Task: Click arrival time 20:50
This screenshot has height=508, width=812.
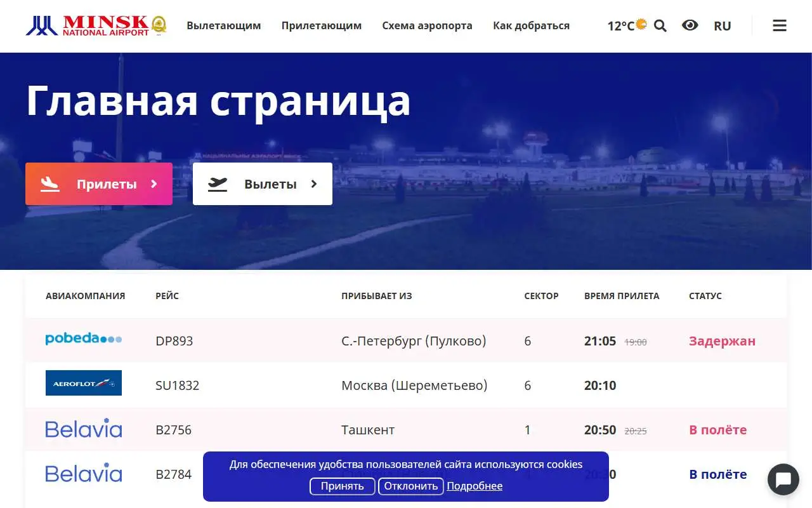Action: pos(600,430)
